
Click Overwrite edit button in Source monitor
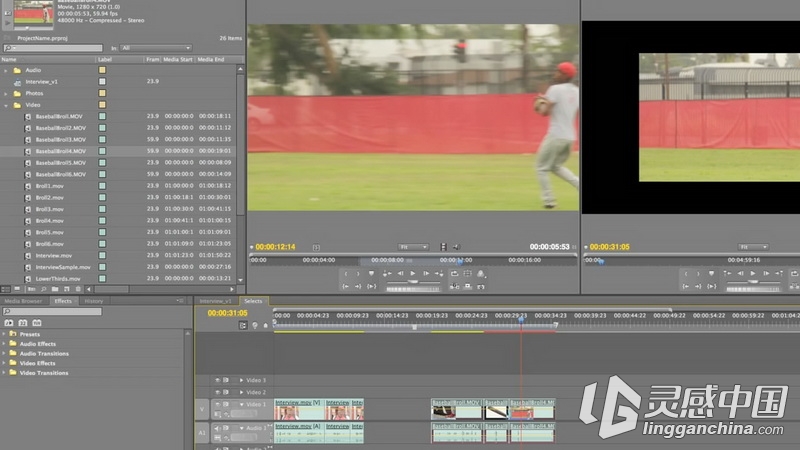467,287
